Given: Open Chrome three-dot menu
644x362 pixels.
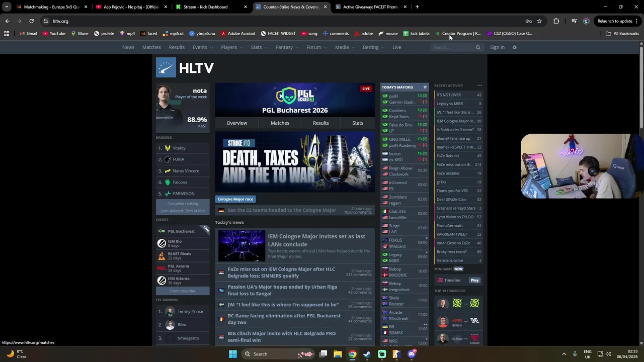Looking at the screenshot, I should pyautogui.click(x=637, y=21).
